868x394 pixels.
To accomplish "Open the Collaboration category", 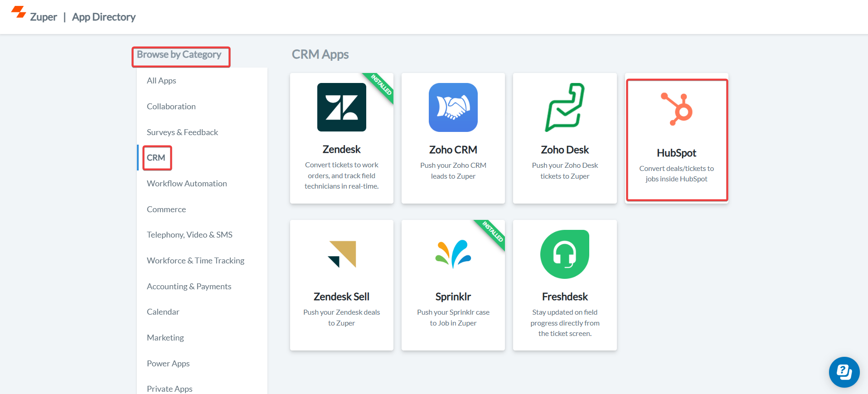I will click(x=171, y=107).
